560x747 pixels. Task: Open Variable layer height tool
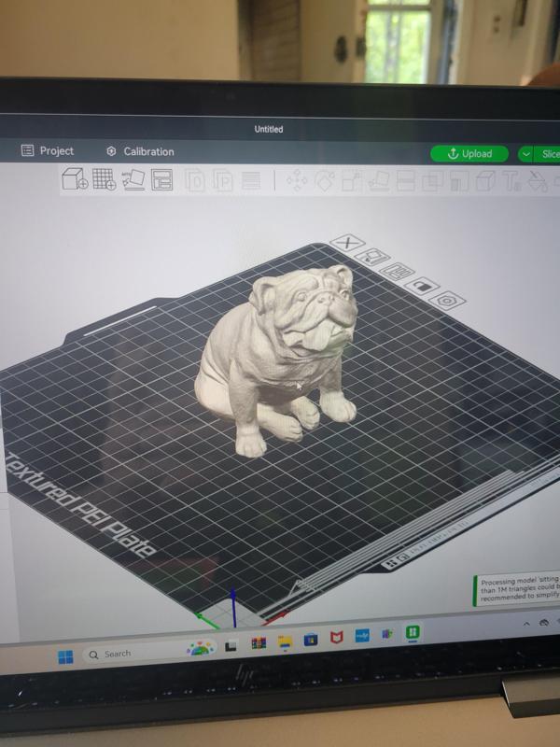point(251,181)
